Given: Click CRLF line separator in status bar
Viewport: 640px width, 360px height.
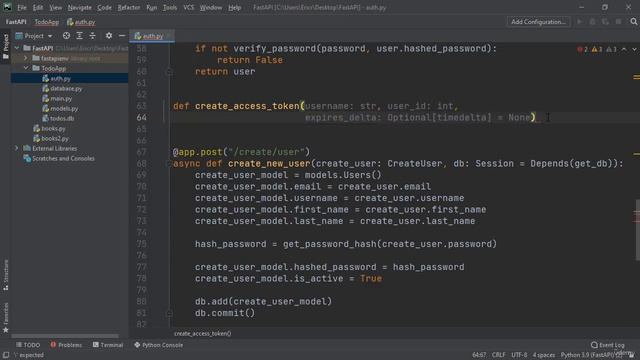Looking at the screenshot, I should [498, 355].
